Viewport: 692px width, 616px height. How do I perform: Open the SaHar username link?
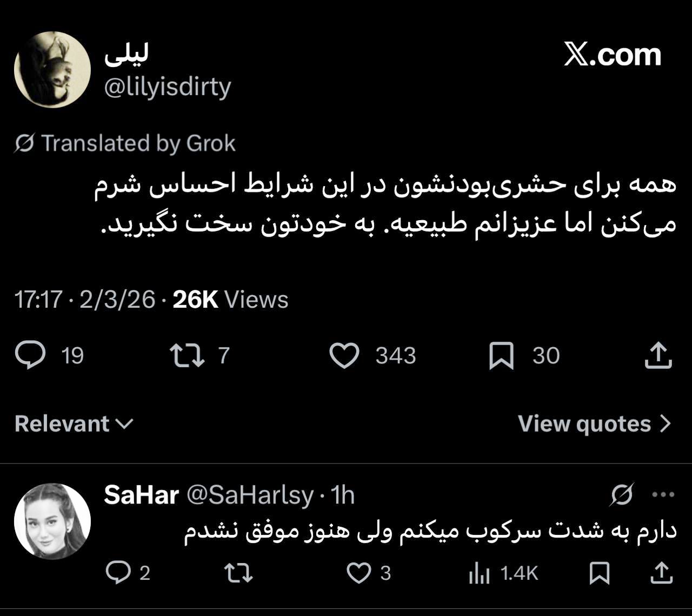[141, 494]
